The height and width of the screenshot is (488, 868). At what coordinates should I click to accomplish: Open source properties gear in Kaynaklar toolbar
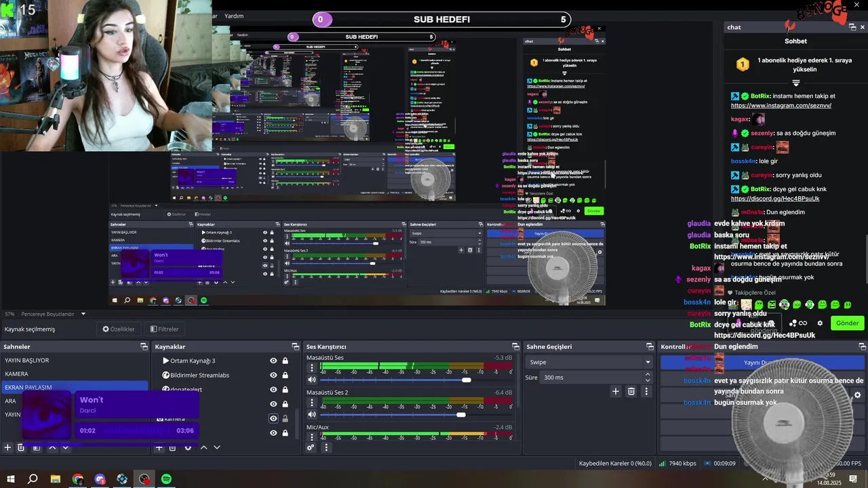click(x=188, y=447)
